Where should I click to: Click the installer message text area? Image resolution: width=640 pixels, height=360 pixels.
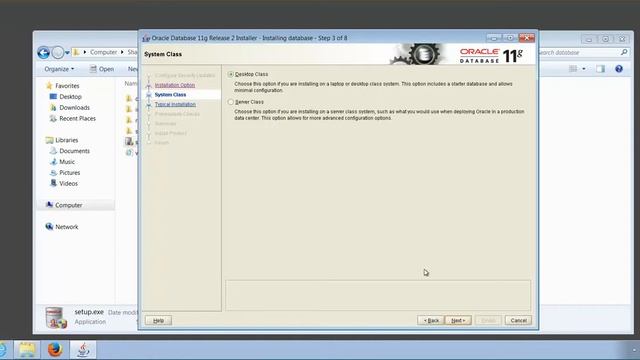tap(378, 296)
